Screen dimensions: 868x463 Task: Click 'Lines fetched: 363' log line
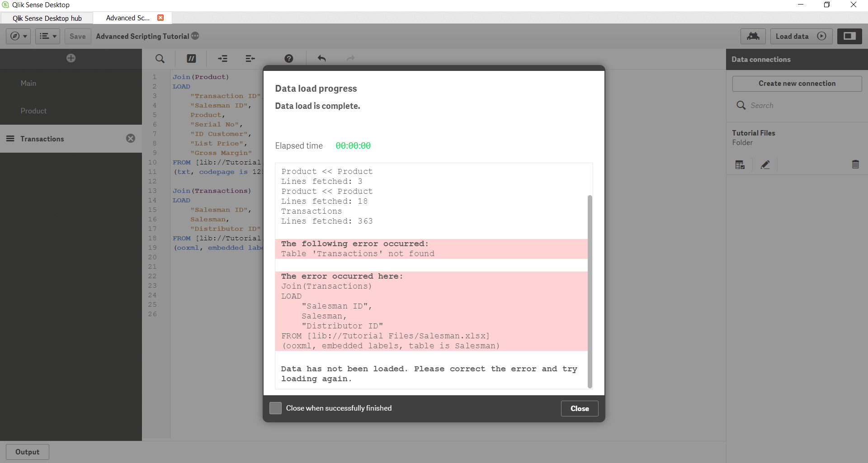[x=327, y=221]
